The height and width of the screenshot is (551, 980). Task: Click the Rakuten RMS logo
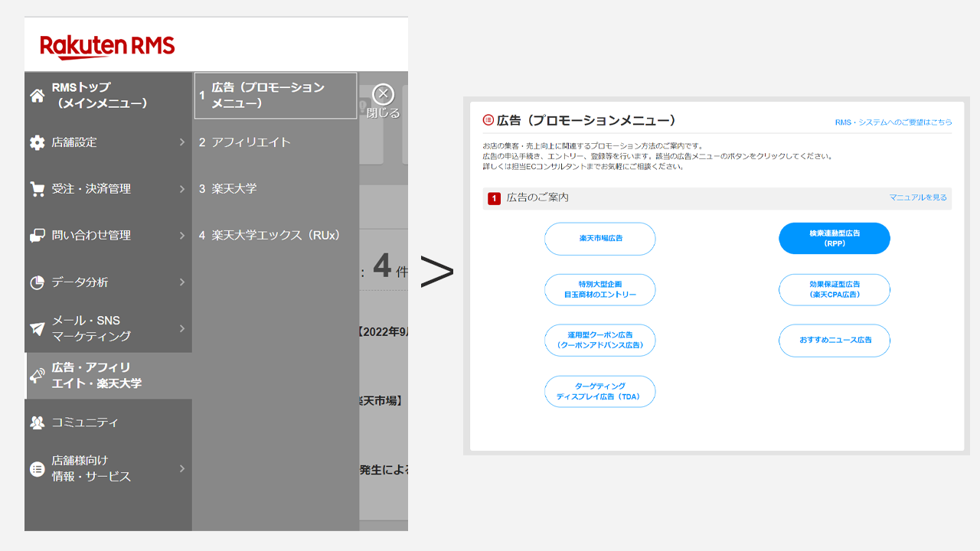(107, 47)
